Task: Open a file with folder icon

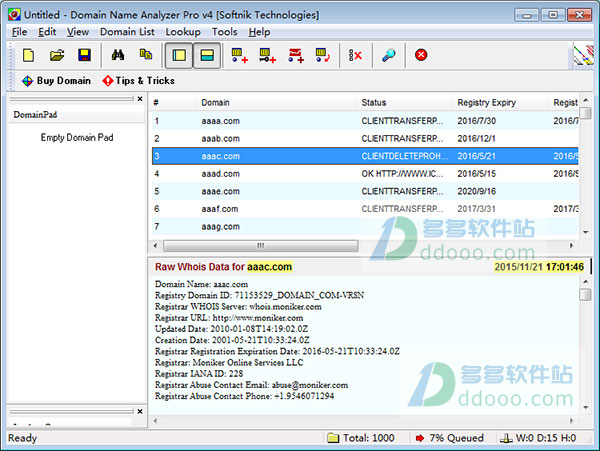Action: click(x=57, y=55)
